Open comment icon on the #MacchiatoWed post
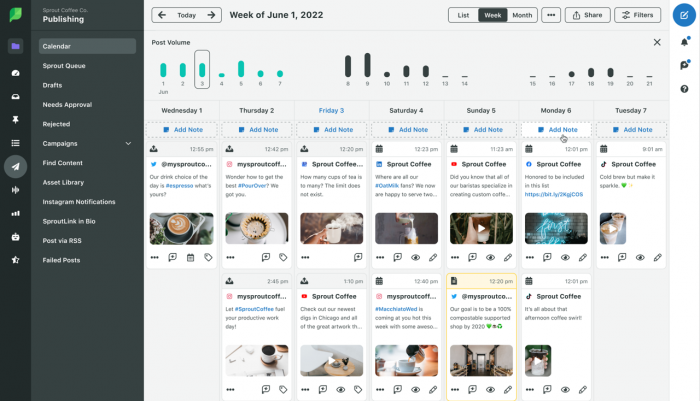The image size is (700, 401). [398, 389]
